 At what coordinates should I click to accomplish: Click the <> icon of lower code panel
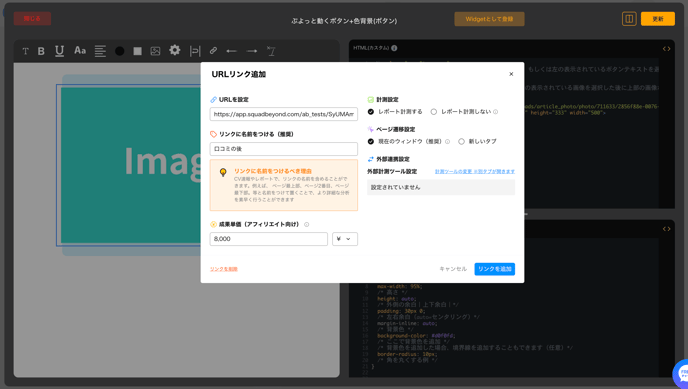tap(666, 229)
